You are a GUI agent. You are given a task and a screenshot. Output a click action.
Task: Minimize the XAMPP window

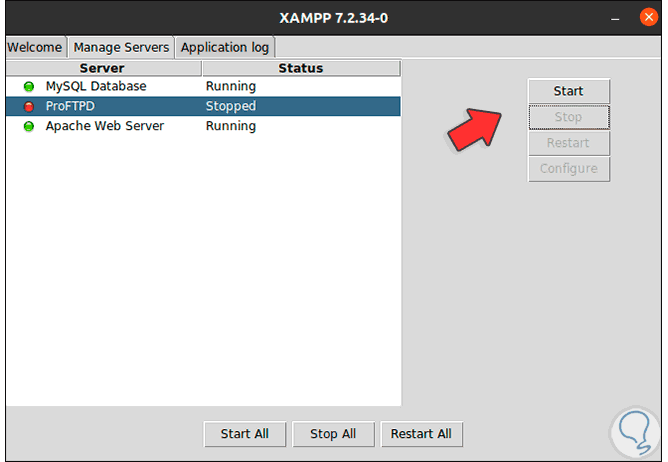click(615, 18)
